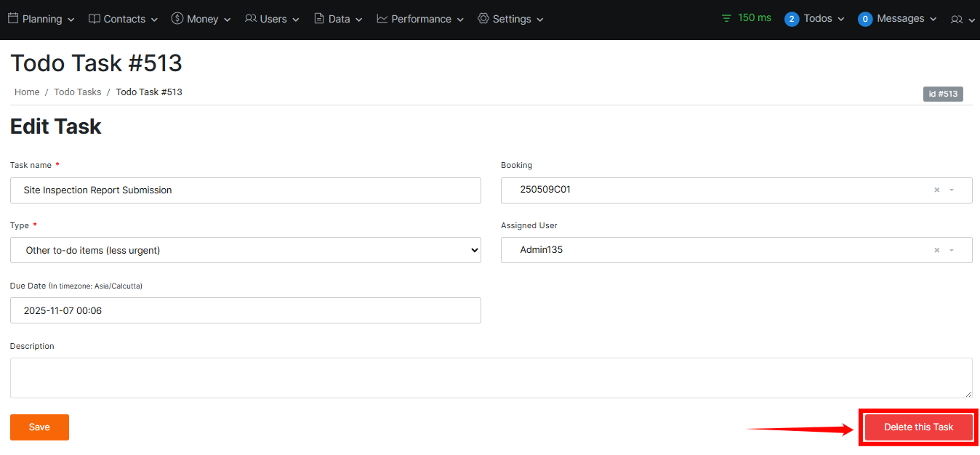Click the Planning calendar icon
Screen dimensions: 980x455
tap(12, 19)
